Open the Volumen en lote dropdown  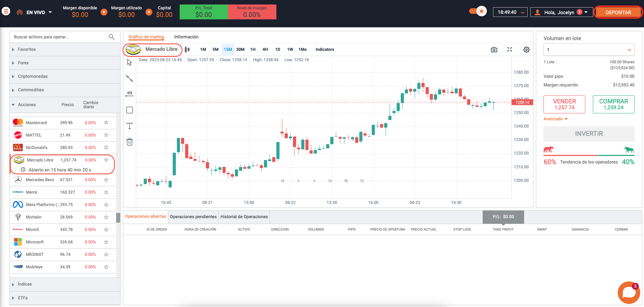(589, 49)
